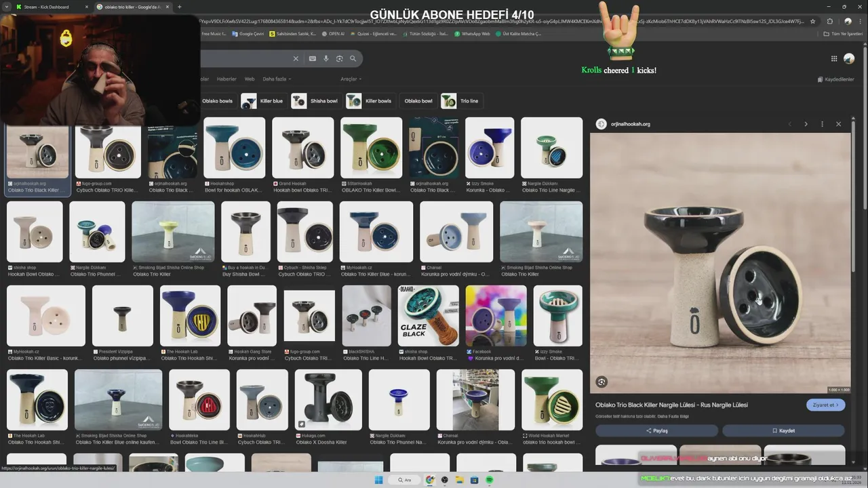
Task: Open the Araçlar tools dropdown
Action: coord(351,79)
